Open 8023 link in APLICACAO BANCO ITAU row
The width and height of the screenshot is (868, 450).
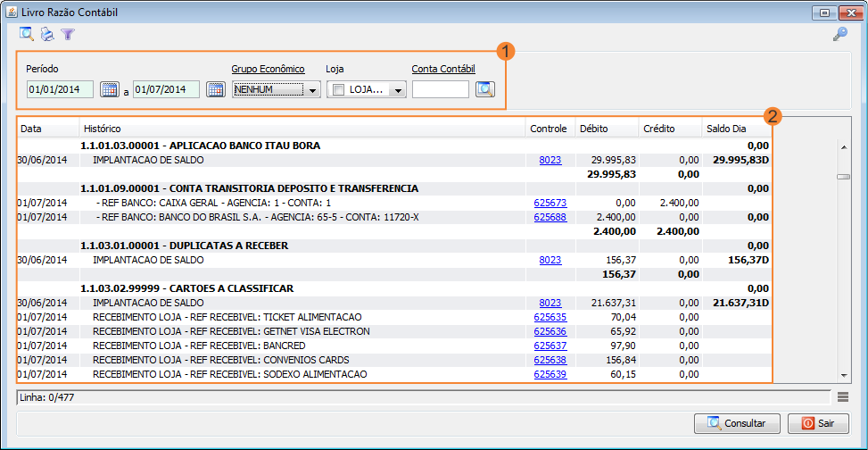pyautogui.click(x=550, y=160)
